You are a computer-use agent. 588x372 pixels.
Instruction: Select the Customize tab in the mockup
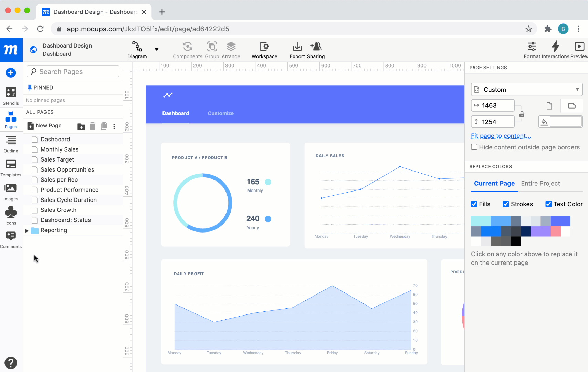(x=221, y=113)
